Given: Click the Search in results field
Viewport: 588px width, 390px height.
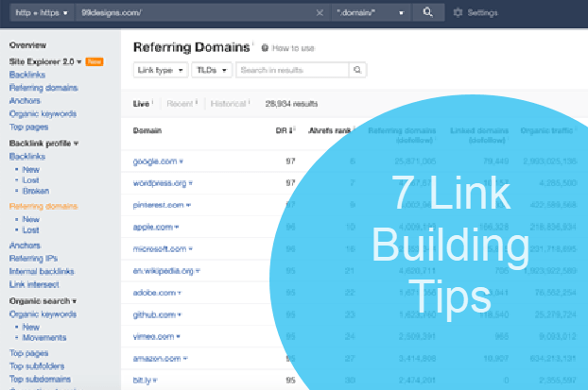Looking at the screenshot, I should coord(292,70).
